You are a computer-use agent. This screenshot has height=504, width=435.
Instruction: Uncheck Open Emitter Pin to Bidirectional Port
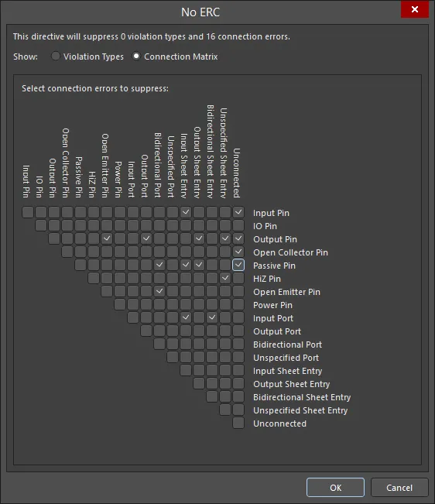159,291
